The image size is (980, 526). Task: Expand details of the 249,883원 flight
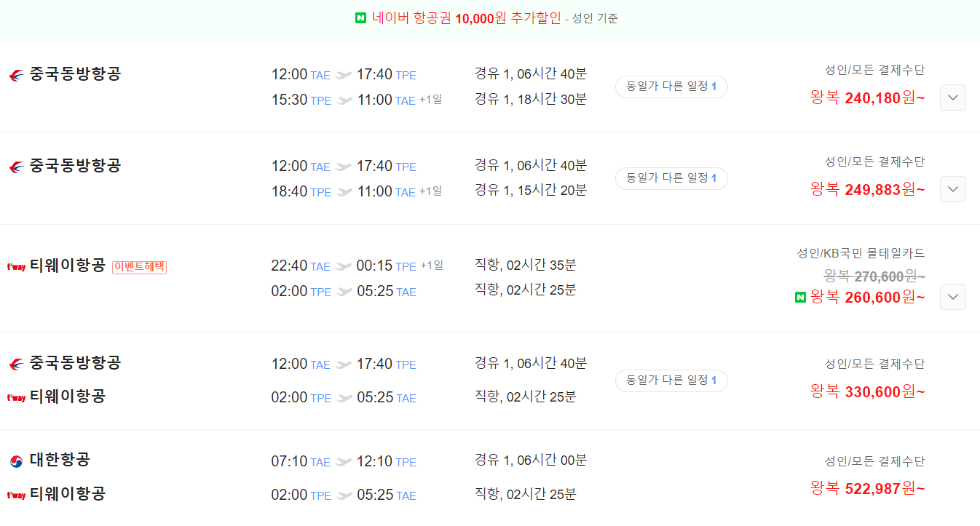952,189
